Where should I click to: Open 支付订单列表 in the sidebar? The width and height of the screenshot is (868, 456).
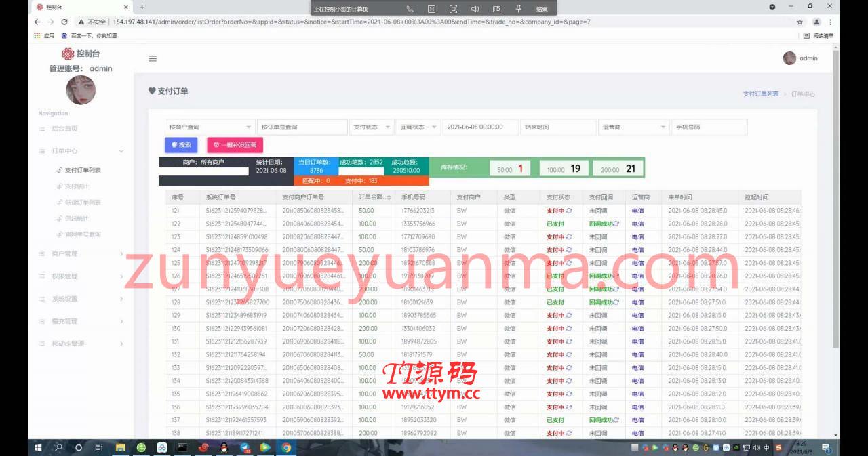[x=83, y=170]
